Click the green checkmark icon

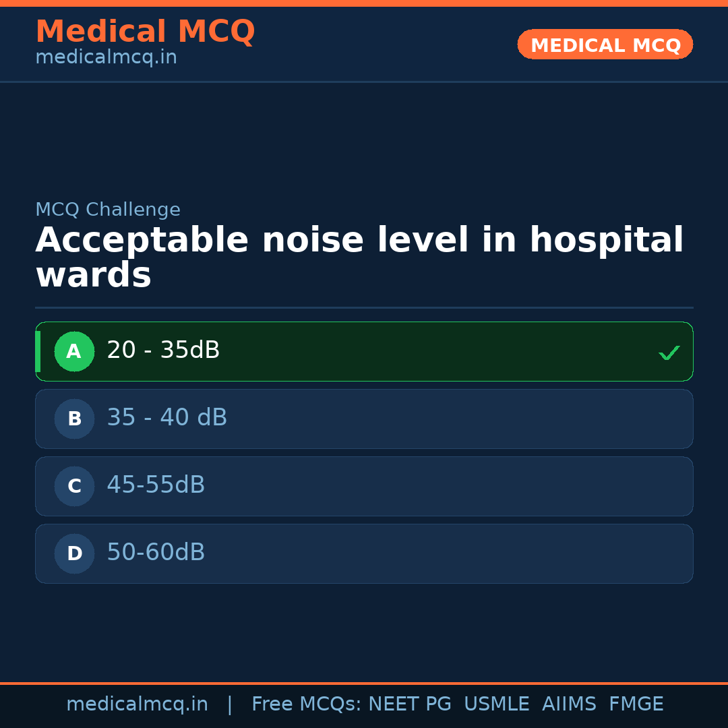click(x=669, y=353)
